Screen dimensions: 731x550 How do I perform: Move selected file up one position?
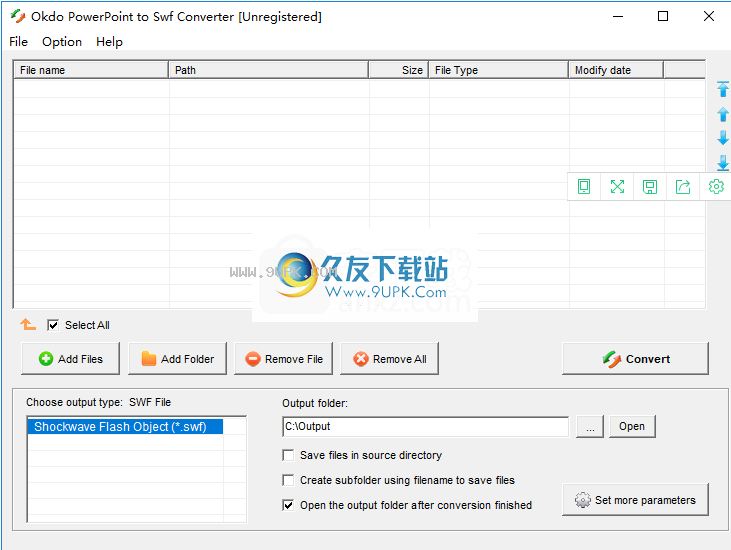point(723,114)
